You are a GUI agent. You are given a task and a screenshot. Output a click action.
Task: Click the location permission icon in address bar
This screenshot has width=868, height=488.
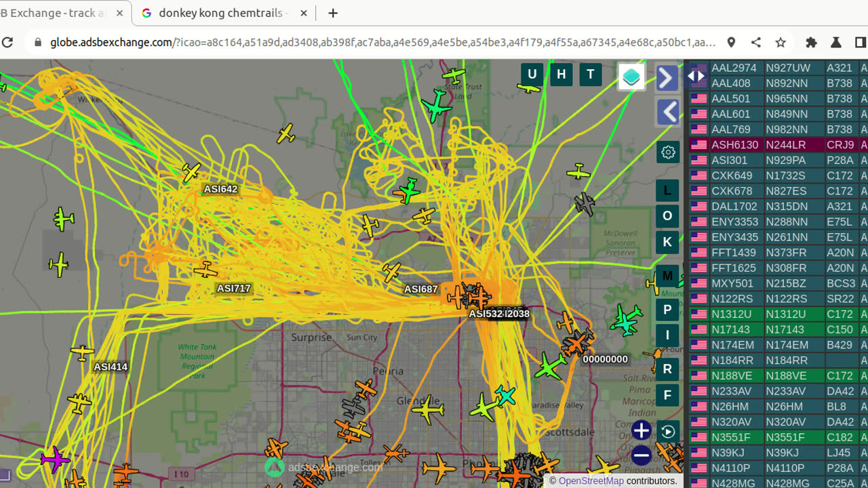pos(731,42)
